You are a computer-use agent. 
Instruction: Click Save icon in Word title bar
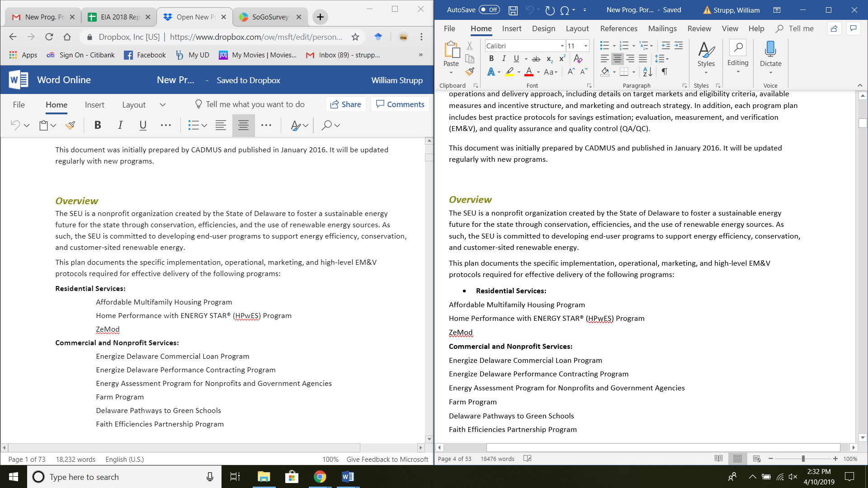click(x=513, y=10)
